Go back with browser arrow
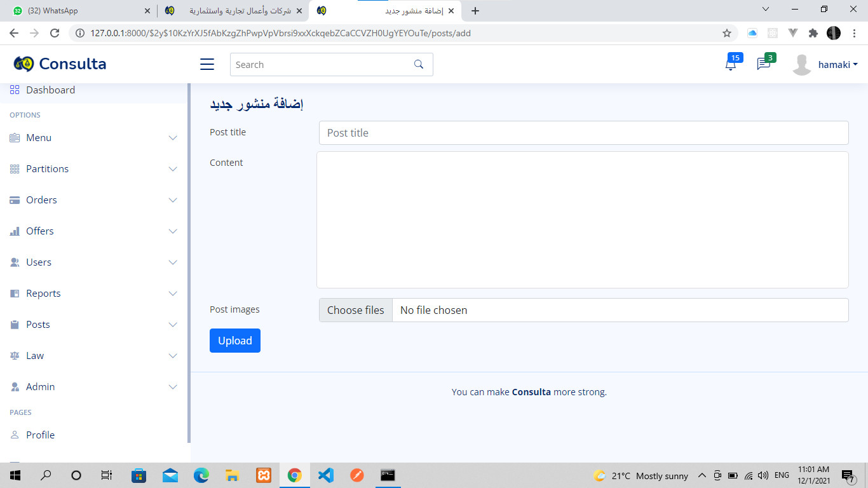868x488 pixels. [x=15, y=33]
